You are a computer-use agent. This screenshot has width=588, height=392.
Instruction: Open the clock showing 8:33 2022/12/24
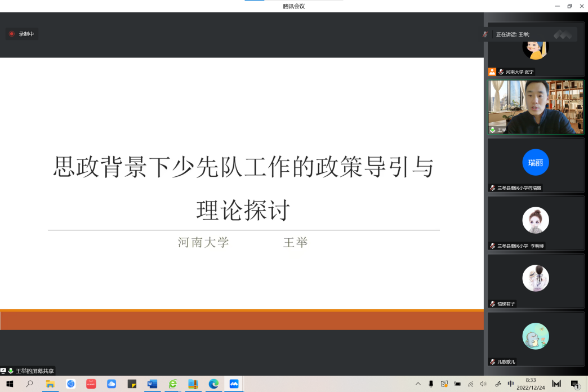click(x=531, y=384)
